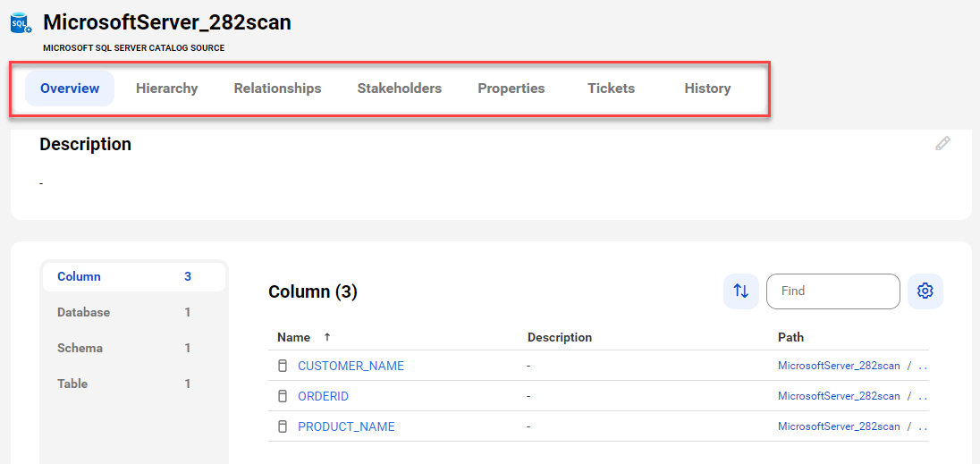Follow the MicrosoftServer_282scan path in PRODUCT_NAME row

pyautogui.click(x=839, y=426)
